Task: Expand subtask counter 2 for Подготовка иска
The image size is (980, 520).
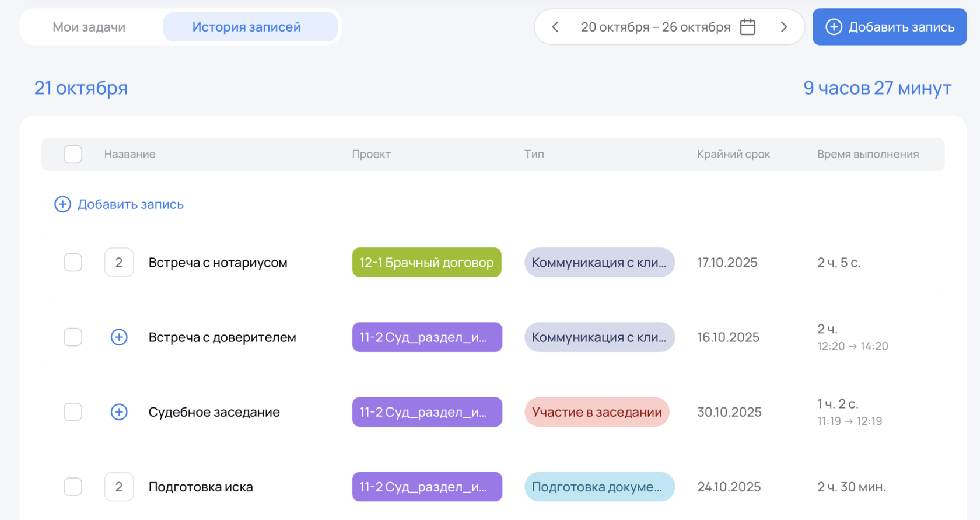Action: (119, 487)
